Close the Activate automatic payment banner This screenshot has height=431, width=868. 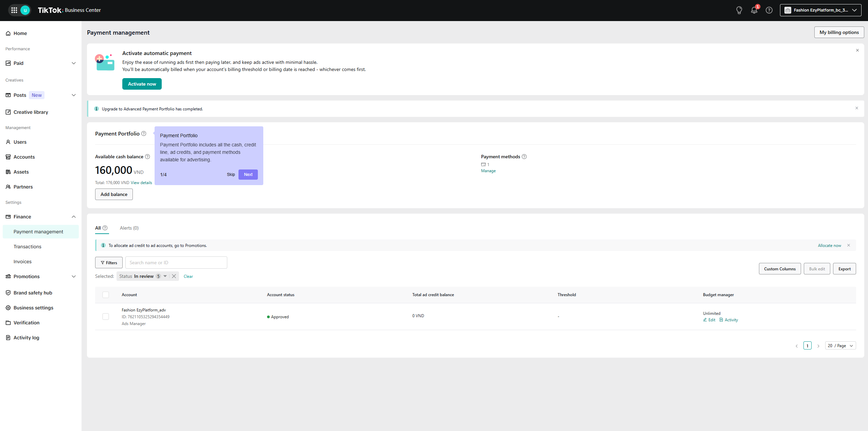857,50
